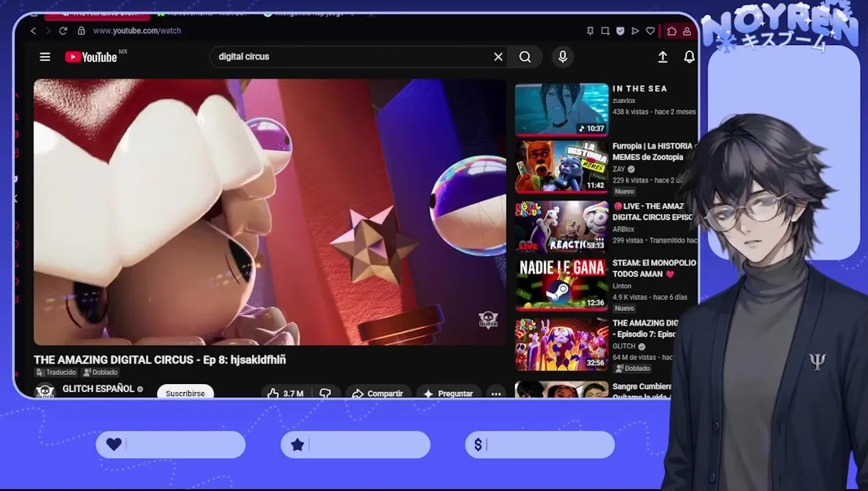Go forward with the browser forward arrow
Screen dimensions: 868x491
[48, 31]
